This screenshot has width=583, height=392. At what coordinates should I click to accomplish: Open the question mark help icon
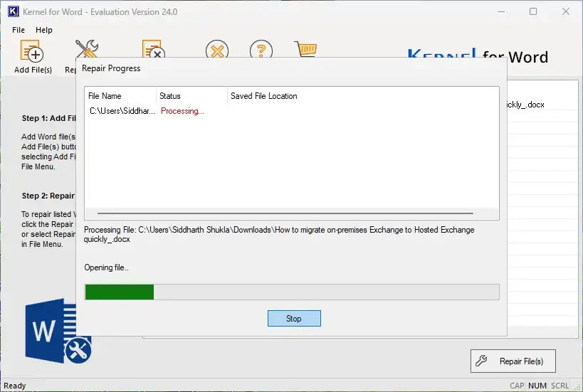coord(261,48)
